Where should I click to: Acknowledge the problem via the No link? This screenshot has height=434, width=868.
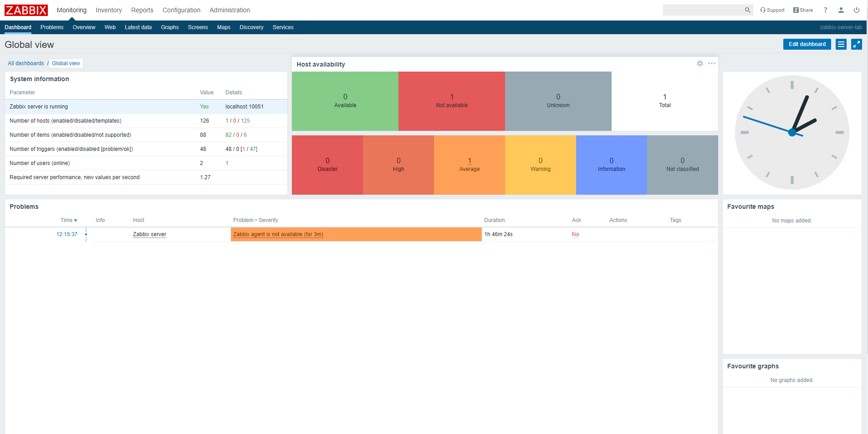point(575,234)
